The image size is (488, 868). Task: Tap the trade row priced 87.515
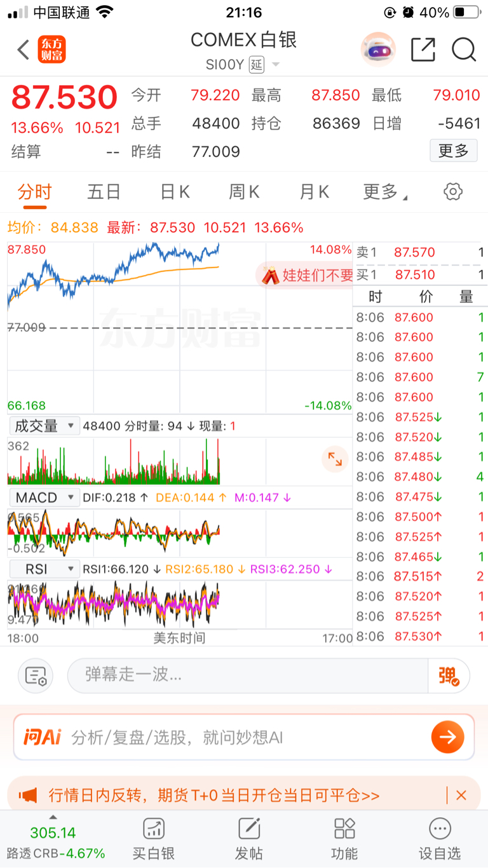420,576
